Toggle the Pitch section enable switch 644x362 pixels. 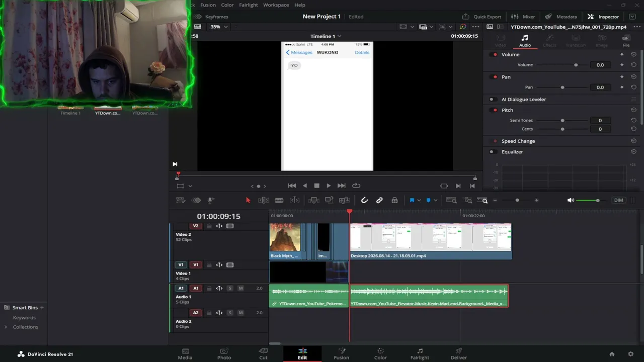[495, 110]
